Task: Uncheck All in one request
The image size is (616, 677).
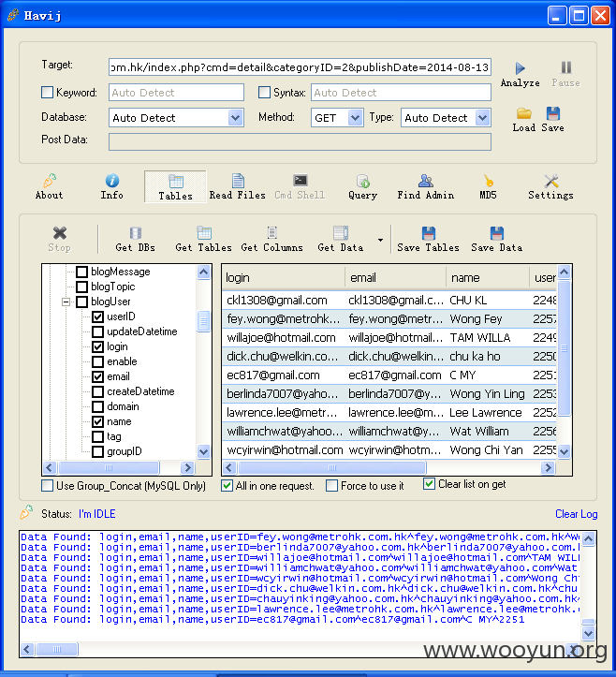Action: pos(227,486)
